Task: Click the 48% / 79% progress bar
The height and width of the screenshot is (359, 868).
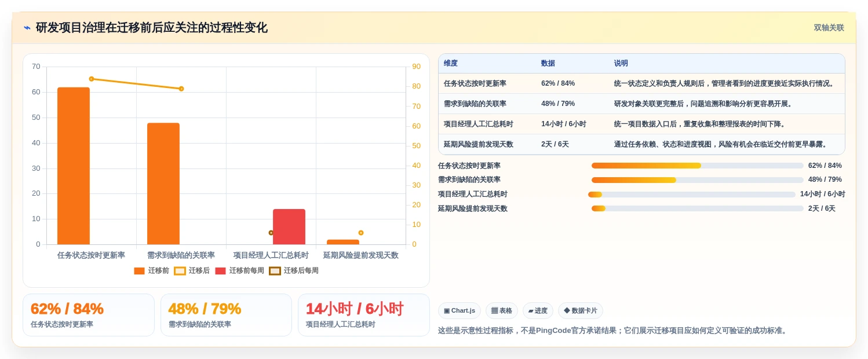Action: 698,180
